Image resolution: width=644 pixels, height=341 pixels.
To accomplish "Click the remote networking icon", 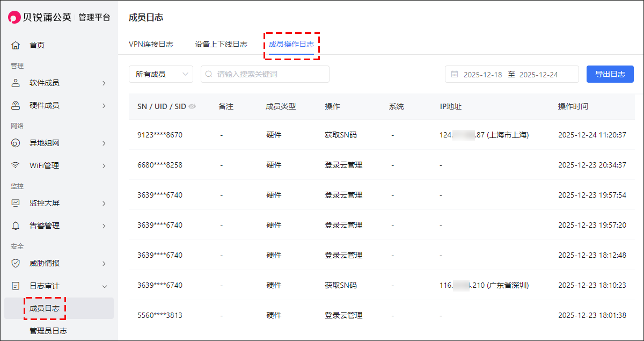I will [x=16, y=143].
